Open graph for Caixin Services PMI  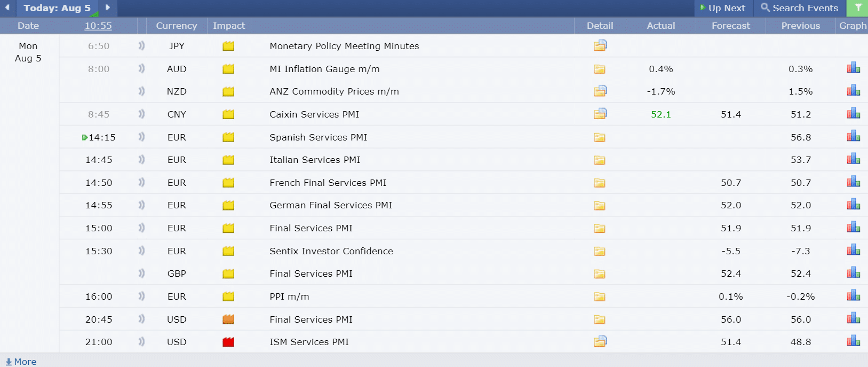click(854, 113)
